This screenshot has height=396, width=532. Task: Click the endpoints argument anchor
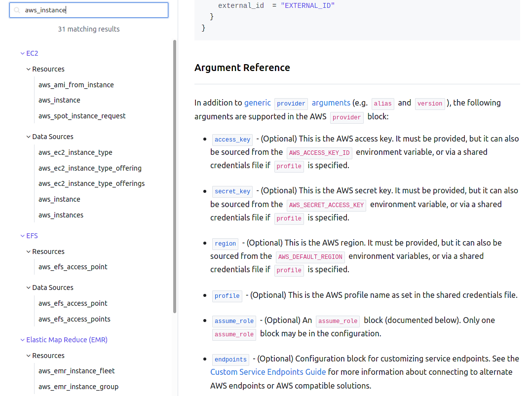[x=231, y=360]
